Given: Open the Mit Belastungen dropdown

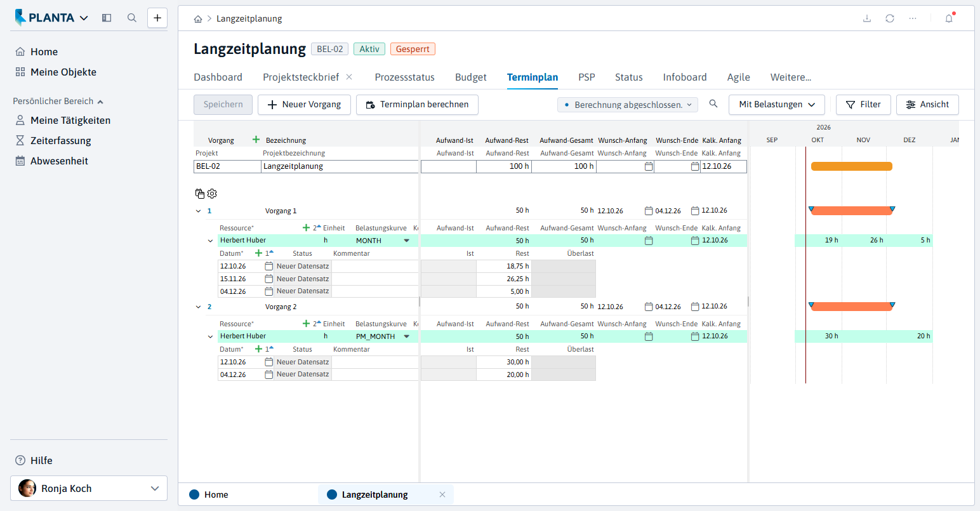Looking at the screenshot, I should [777, 105].
